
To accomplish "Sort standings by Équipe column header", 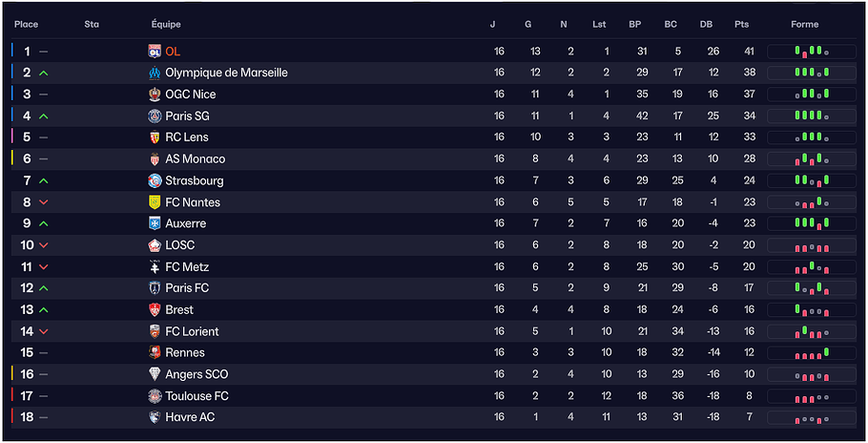I will 166,25.
